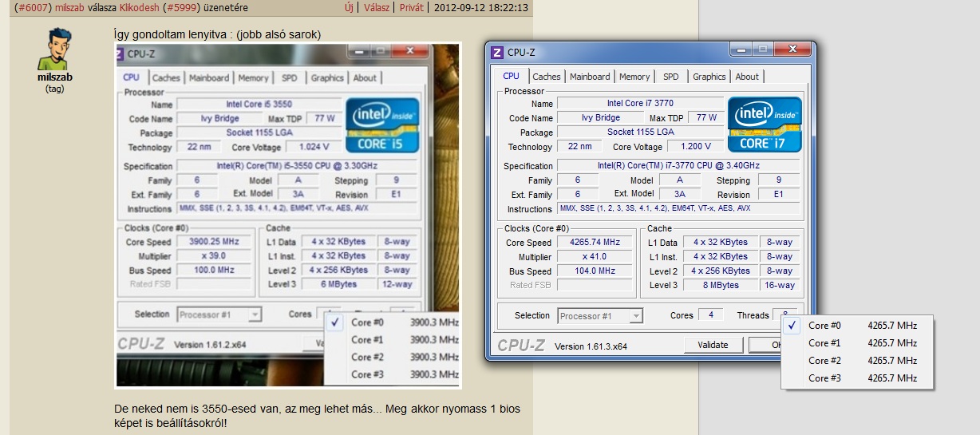Click the Code Name value Ivy Bridge in the i7 window

[601, 118]
